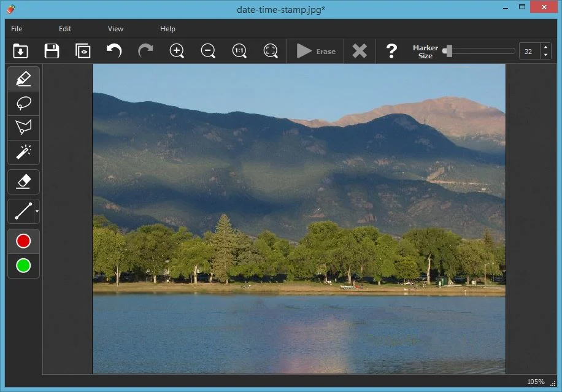
Task: Toggle the show original preview icon
Action: (83, 51)
